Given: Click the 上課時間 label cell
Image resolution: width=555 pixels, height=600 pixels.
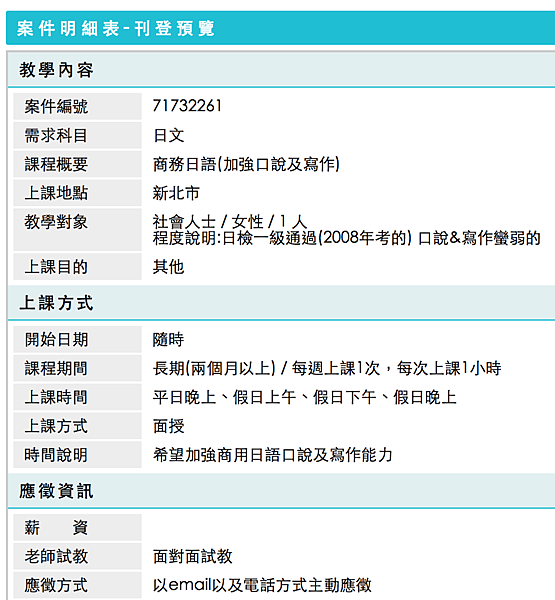Looking at the screenshot, I should (77, 397).
